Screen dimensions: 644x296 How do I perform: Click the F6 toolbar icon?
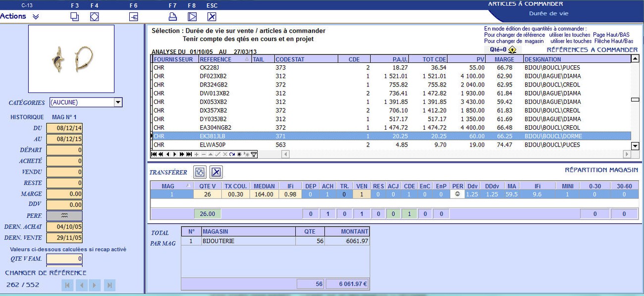point(133,16)
